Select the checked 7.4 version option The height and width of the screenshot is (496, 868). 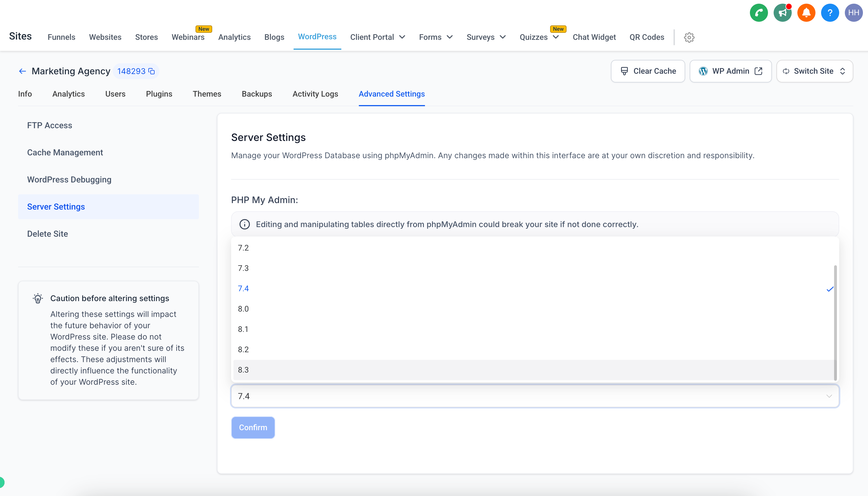243,289
